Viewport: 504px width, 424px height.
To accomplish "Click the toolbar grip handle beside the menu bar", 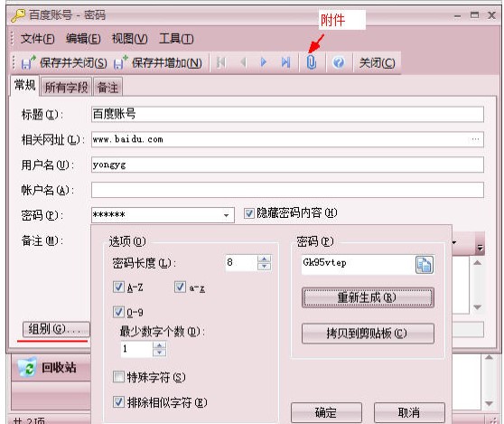I will click(x=13, y=38).
